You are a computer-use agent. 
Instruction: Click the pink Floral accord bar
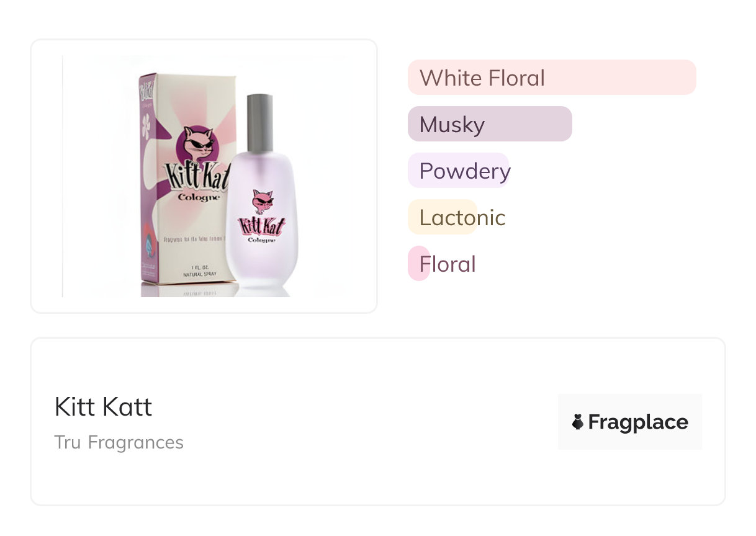419,264
